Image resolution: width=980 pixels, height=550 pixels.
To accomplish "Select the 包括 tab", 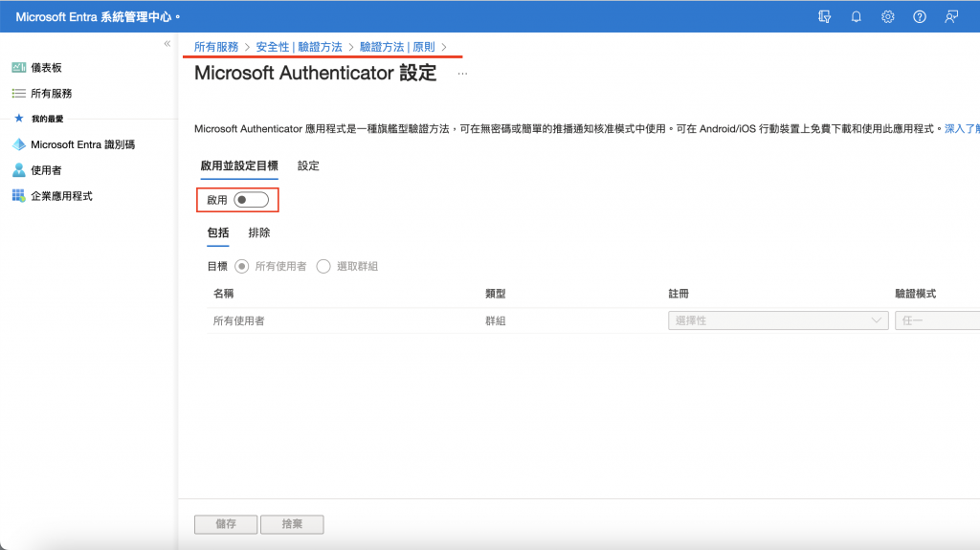I will (x=218, y=232).
